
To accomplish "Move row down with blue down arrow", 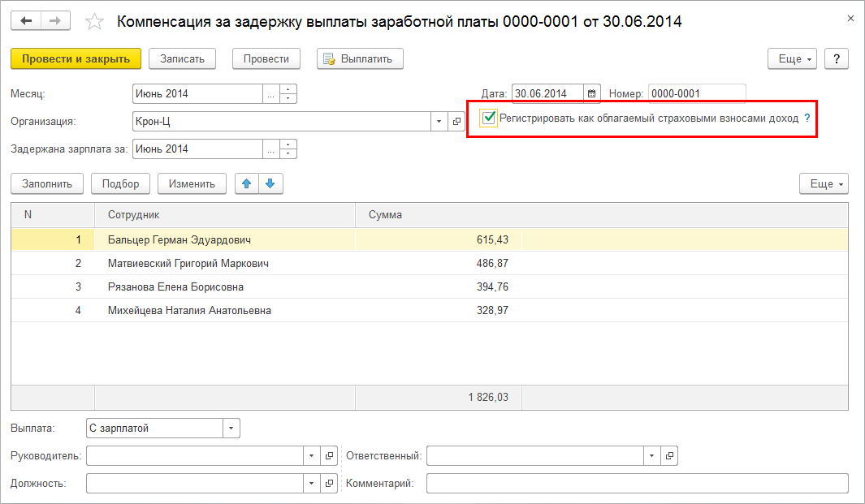I will pos(270,183).
